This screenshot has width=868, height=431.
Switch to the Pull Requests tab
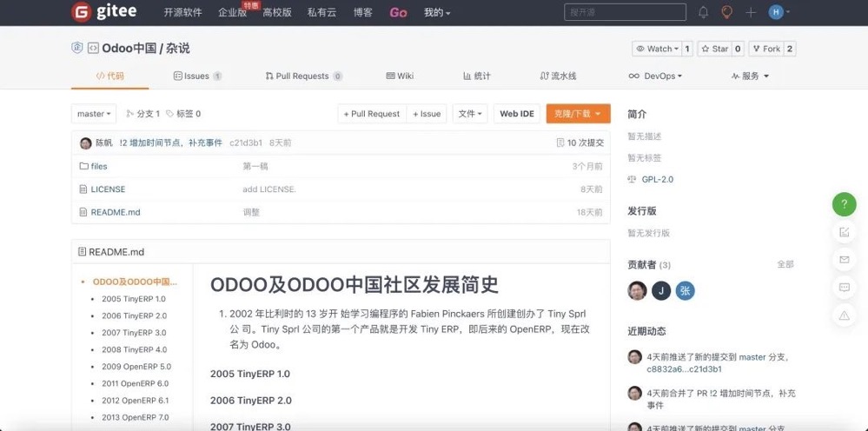tap(301, 76)
